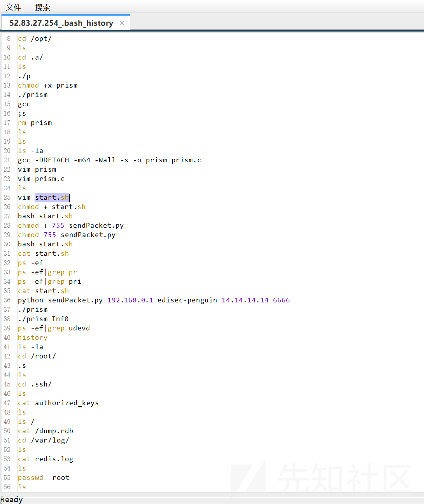
Task: Click line 51 'cd /var/log/'
Action: [44, 440]
